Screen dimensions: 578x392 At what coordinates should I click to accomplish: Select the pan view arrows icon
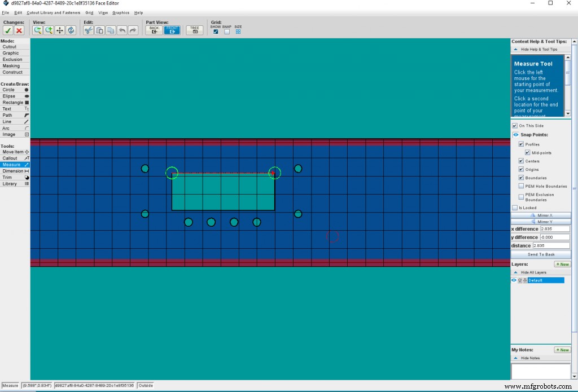click(x=60, y=30)
